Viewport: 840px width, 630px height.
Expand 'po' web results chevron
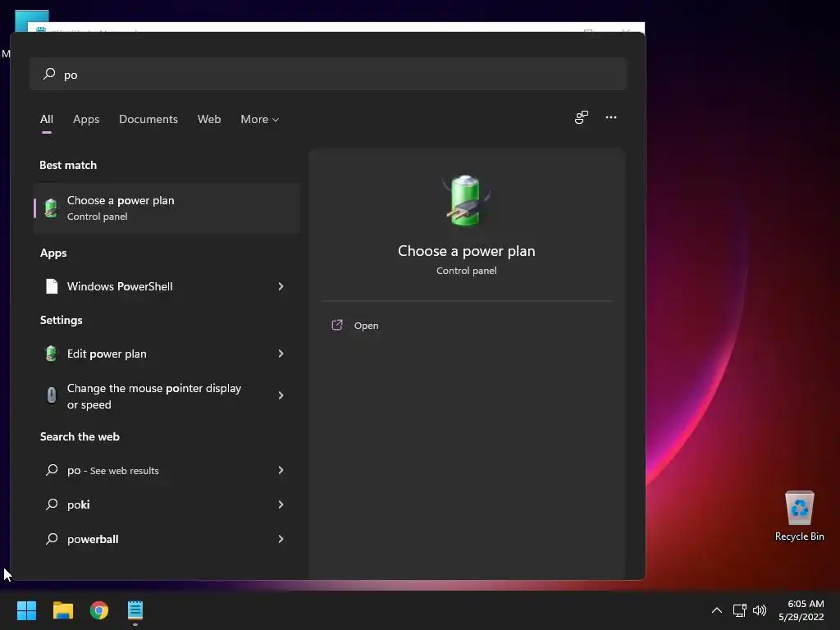(x=281, y=470)
